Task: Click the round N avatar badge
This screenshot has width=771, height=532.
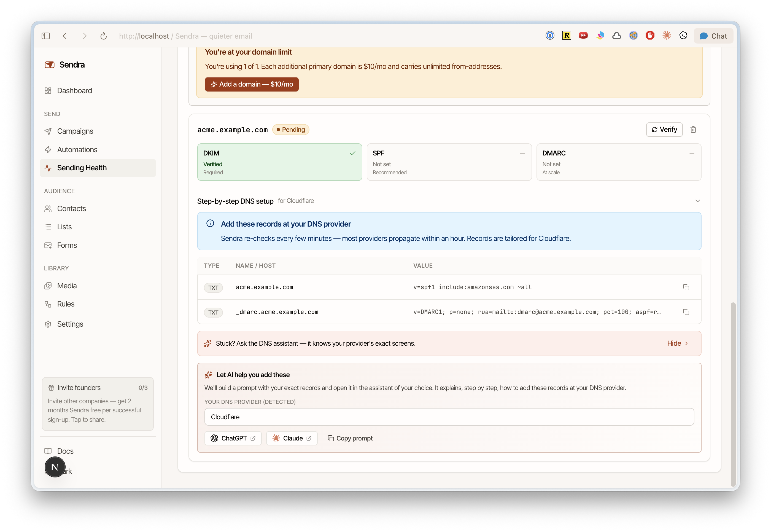Action: click(x=55, y=467)
